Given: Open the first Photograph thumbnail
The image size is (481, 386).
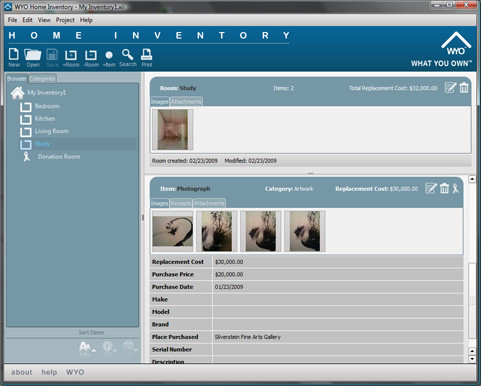Looking at the screenshot, I should point(173,231).
